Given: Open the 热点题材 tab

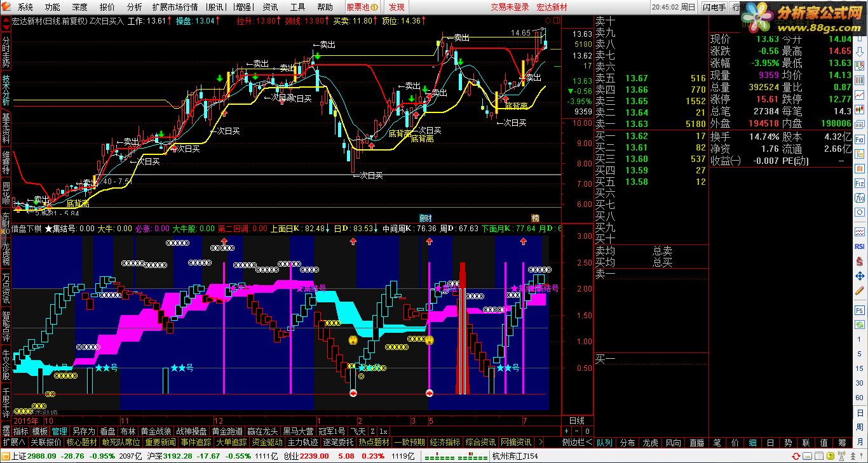Looking at the screenshot, I should click(x=374, y=442).
